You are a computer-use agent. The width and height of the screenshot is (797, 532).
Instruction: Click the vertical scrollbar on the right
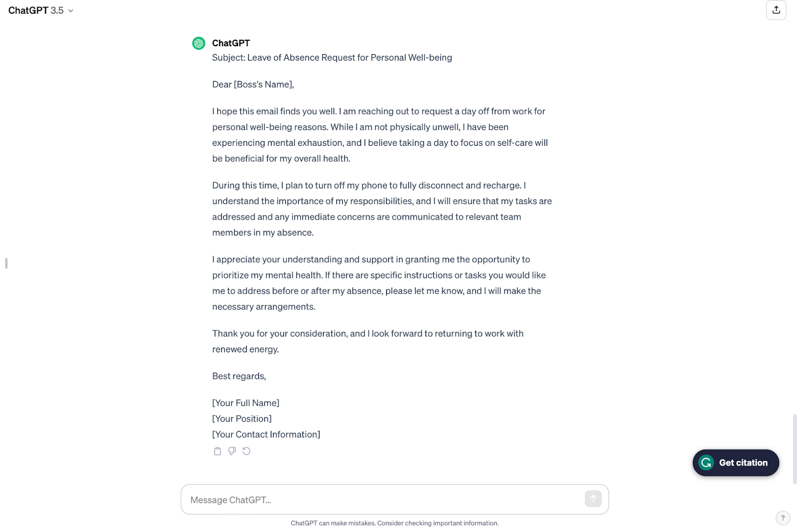click(795, 448)
